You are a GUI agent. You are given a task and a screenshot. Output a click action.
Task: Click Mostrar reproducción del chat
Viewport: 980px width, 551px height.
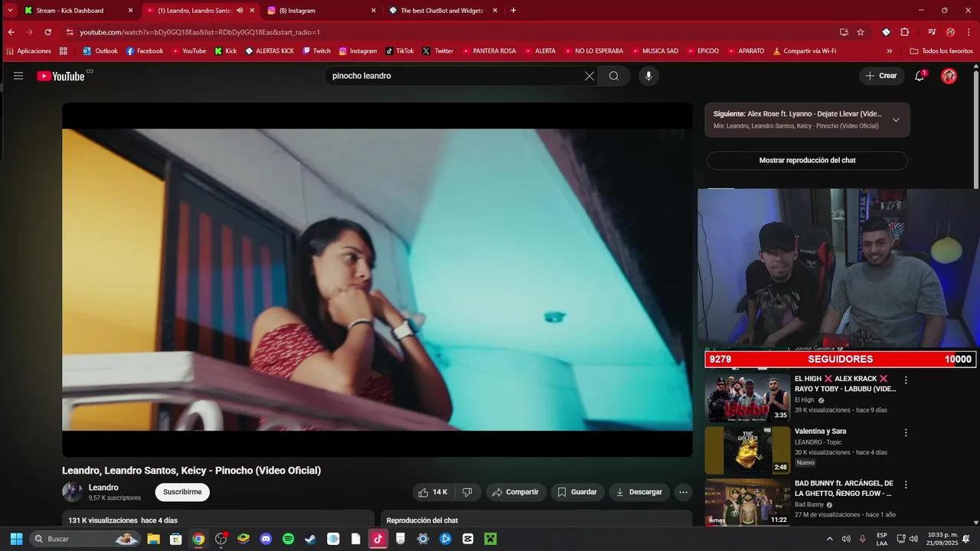[807, 161]
